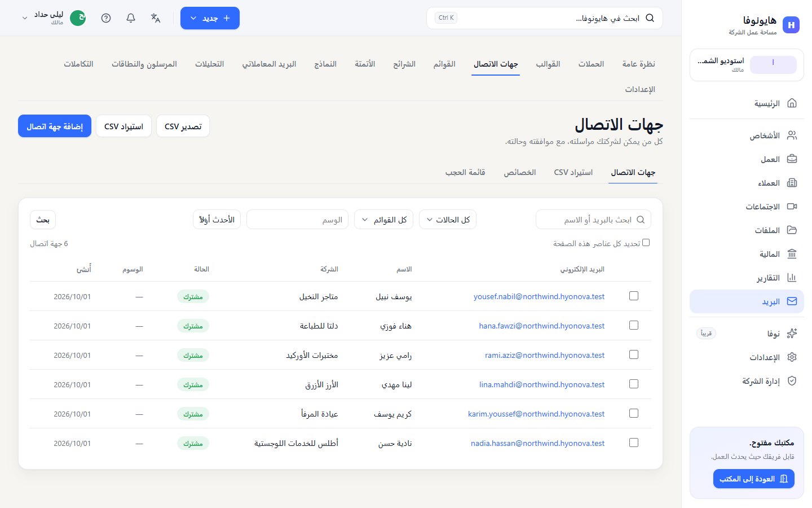
Task: Open the كل الحالات status dropdown
Action: 448,220
